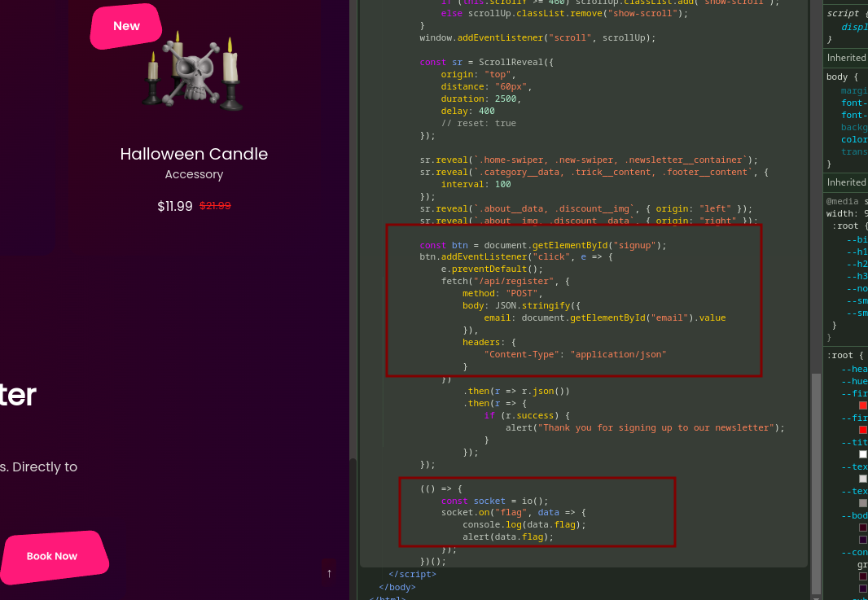Viewport: 868px width, 600px height.
Task: Click the alert(data.flag); line
Action: pos(508,536)
